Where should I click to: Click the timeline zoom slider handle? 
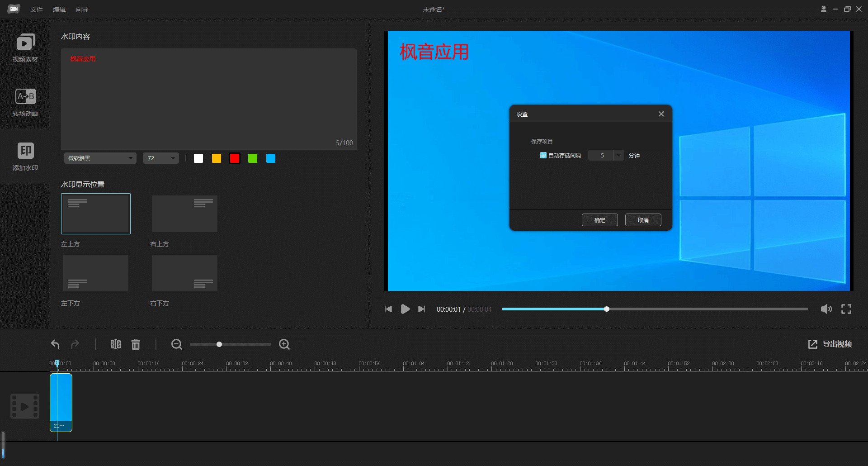pyautogui.click(x=219, y=344)
